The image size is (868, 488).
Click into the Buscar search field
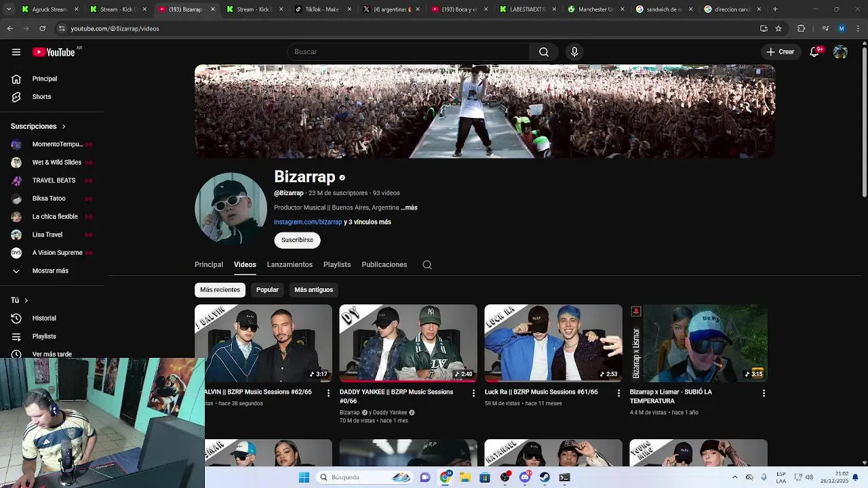point(408,52)
